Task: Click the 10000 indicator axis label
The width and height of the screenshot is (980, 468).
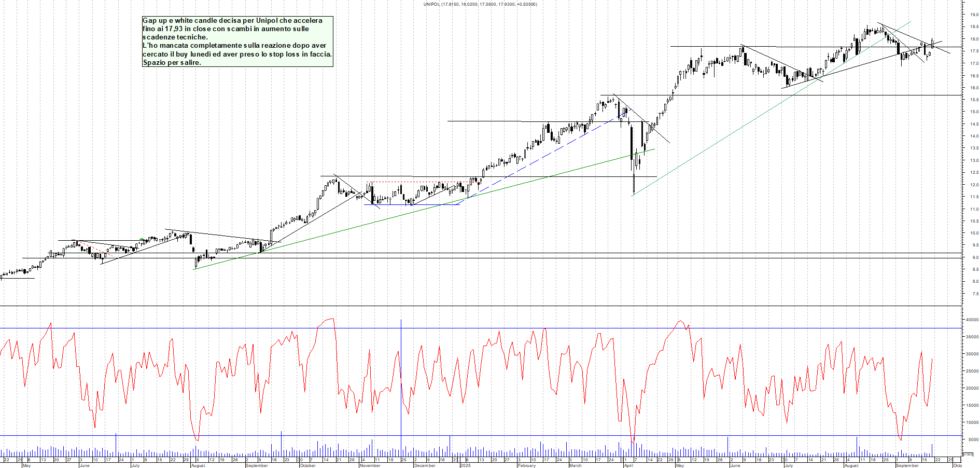Action: 972,422
